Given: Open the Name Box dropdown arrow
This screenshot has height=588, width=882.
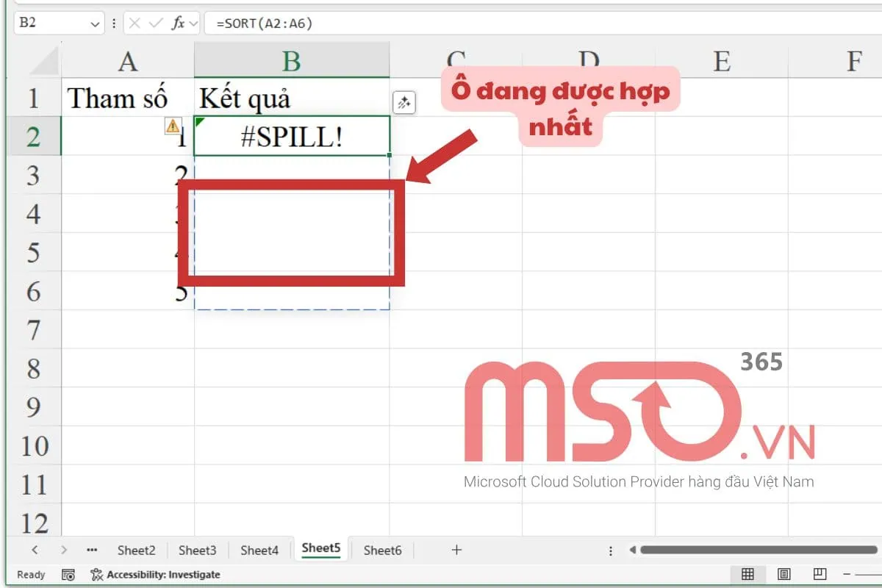Looking at the screenshot, I should click(94, 23).
